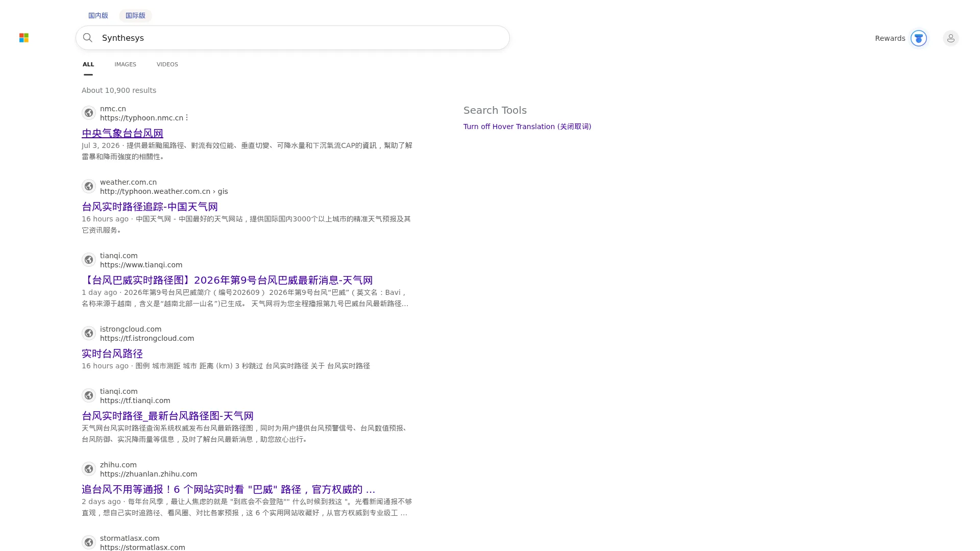Click the globe icon next to zhihu.com
This screenshot has height=551, width=980.
point(89,469)
